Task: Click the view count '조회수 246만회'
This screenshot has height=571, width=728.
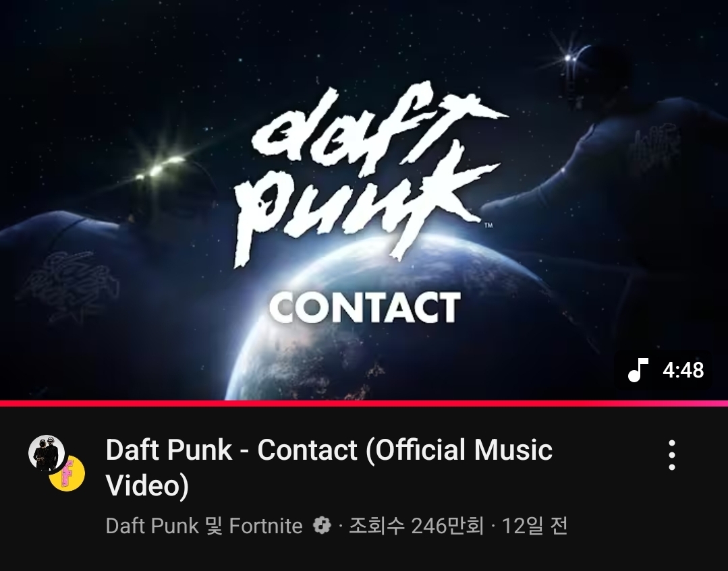Action: pyautogui.click(x=416, y=526)
